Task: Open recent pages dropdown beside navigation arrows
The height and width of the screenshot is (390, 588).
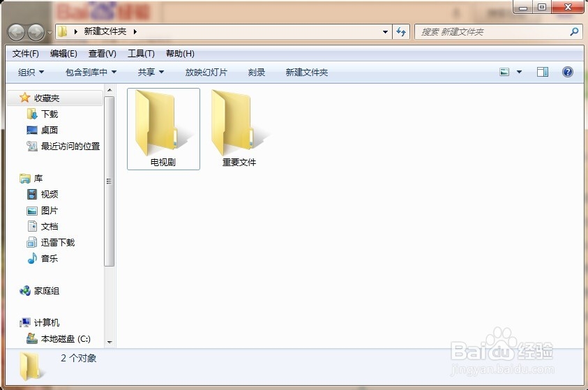Action: (x=50, y=33)
